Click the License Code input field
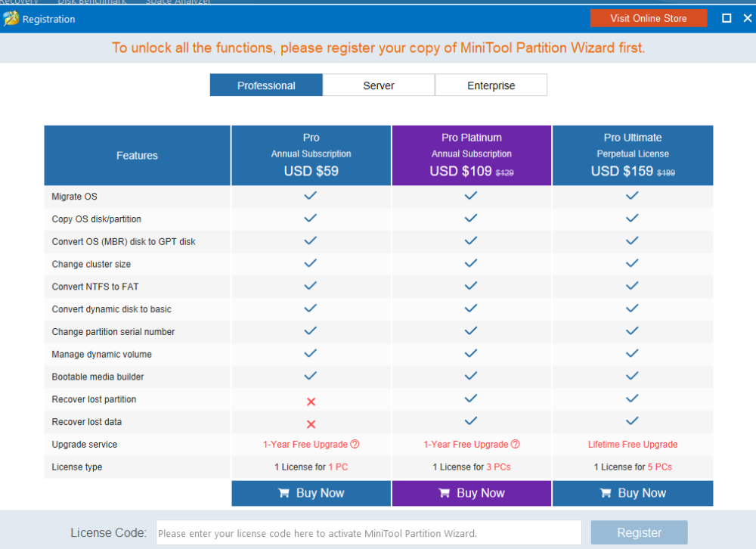This screenshot has height=549, width=756. [368, 533]
